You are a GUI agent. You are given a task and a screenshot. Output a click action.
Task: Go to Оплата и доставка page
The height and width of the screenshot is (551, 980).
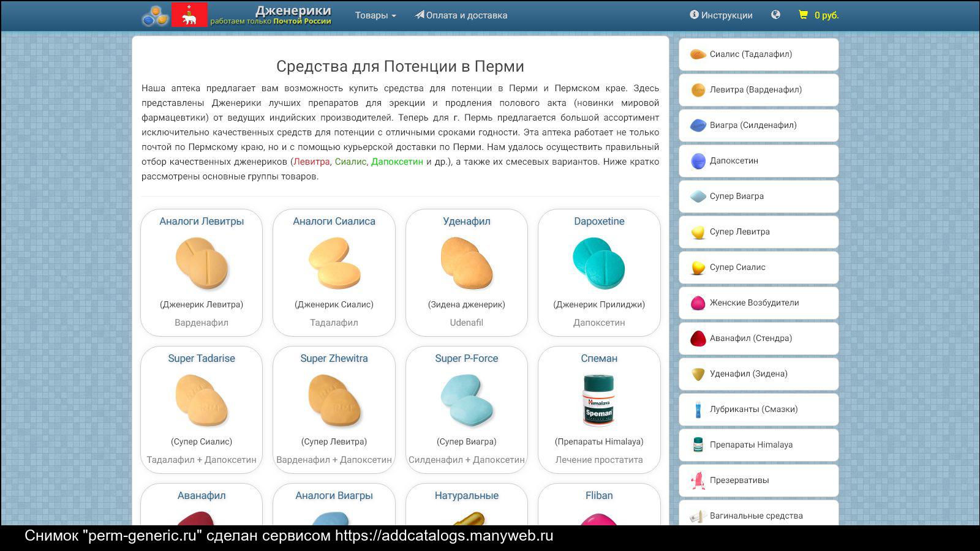click(x=461, y=15)
